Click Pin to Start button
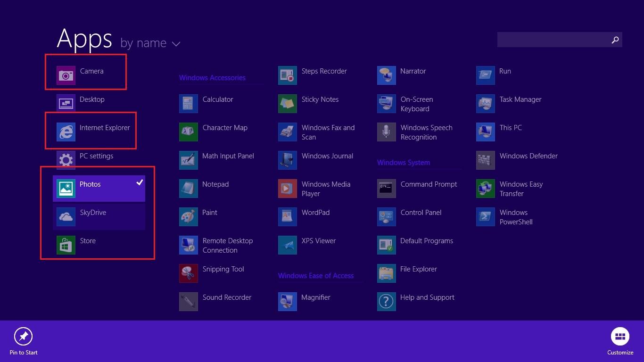Viewport: 644px width, 362px height. (24, 341)
